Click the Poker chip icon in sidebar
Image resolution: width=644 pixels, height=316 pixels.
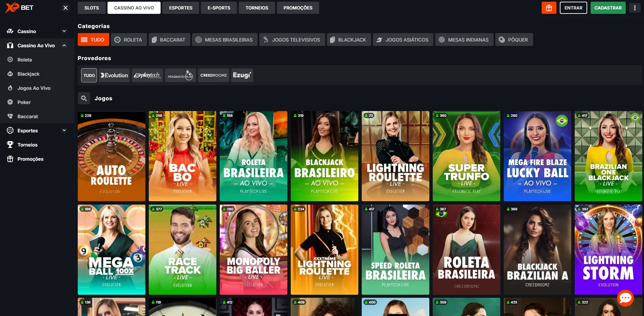pos(10,102)
